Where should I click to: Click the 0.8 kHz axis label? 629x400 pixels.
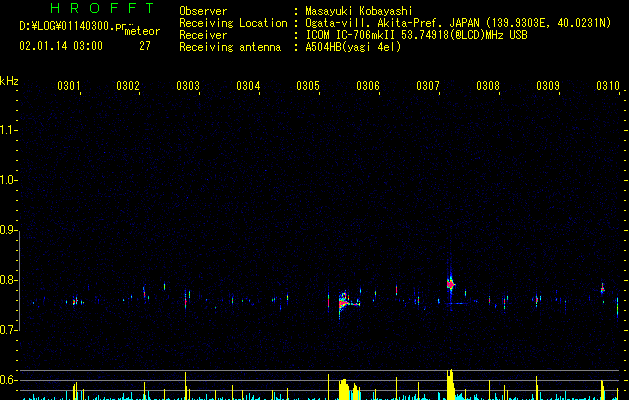(x=7, y=280)
